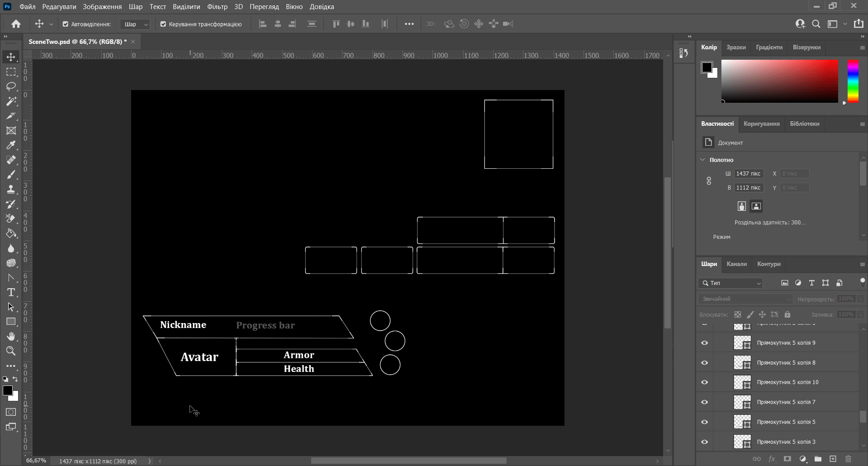Select the Horizontal Type tool

11,292
